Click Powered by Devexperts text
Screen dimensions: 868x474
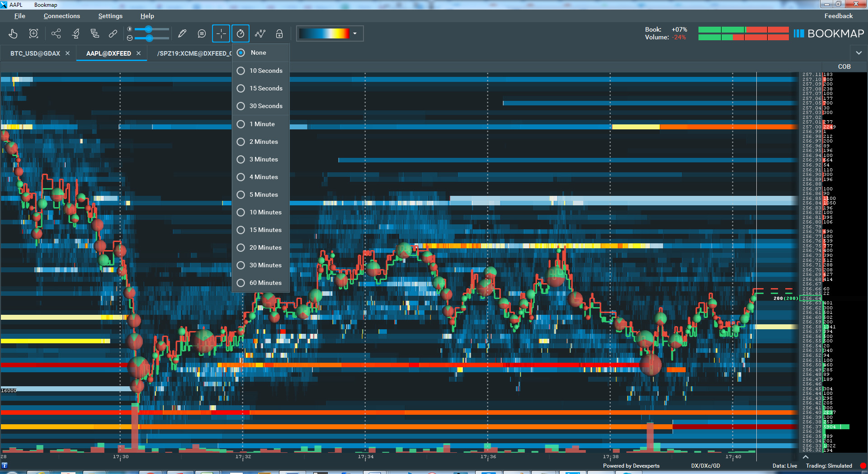(x=631, y=465)
